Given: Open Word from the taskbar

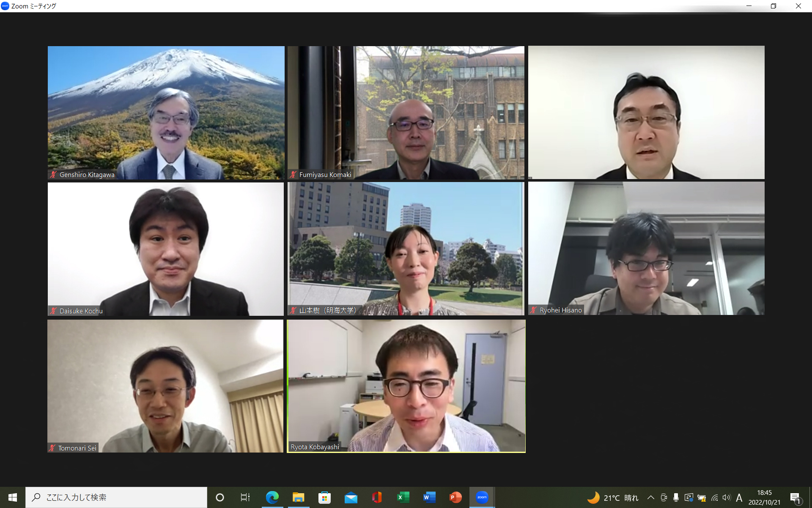Looking at the screenshot, I should [x=429, y=497].
